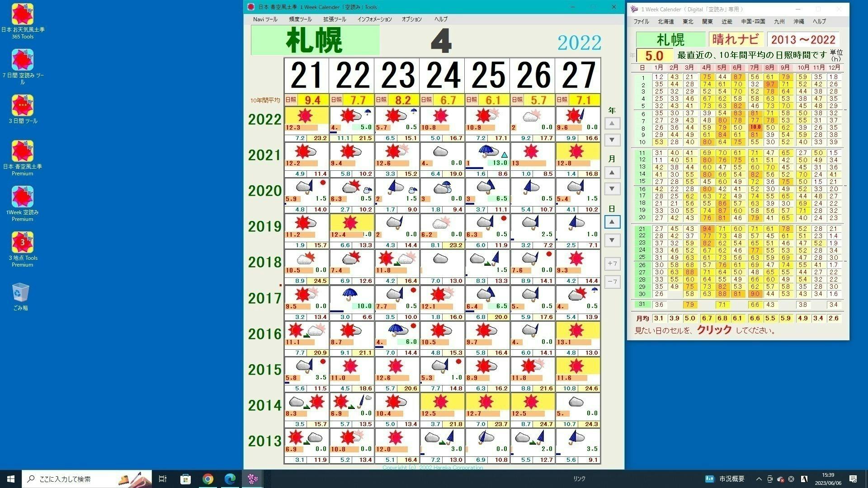Click the weather app flower icon in taskbar

pos(253,479)
